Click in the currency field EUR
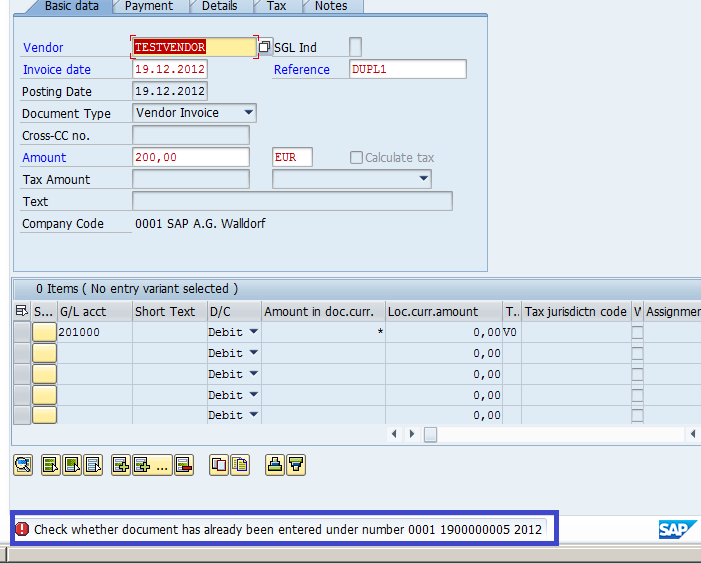 point(292,157)
